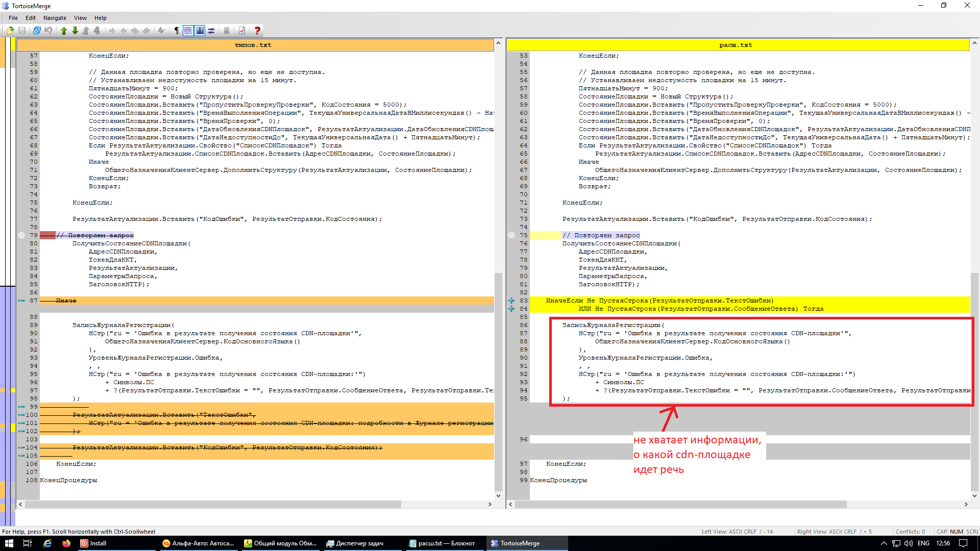Click the round marker beside right line 75
Screen dimensions: 980x551
(x=511, y=235)
